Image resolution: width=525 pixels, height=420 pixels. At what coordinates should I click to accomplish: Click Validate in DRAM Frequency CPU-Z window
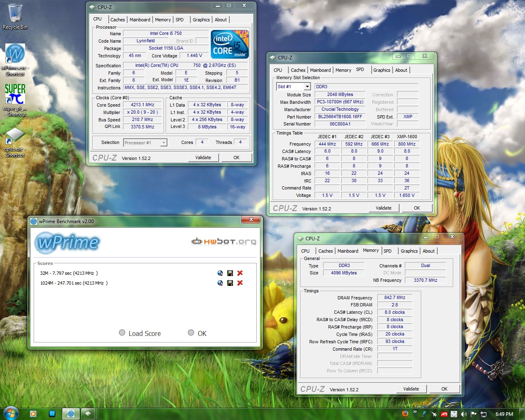pos(411,389)
